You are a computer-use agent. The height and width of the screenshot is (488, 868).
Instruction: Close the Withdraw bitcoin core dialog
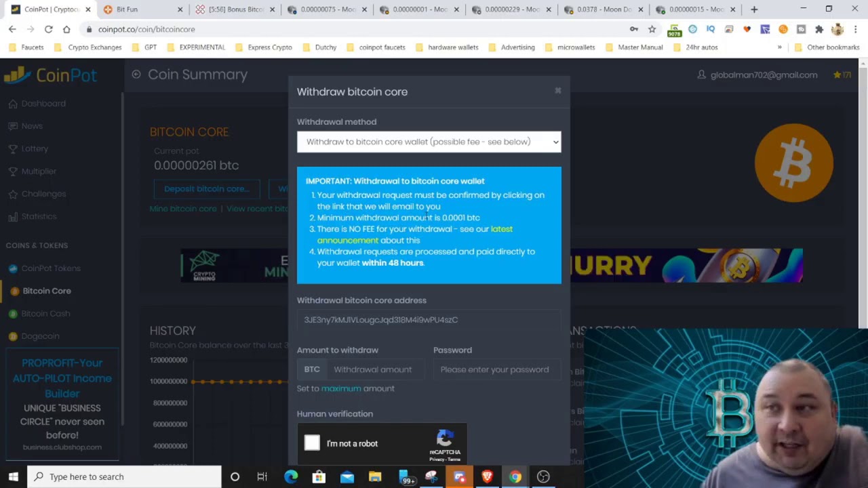[x=558, y=91]
